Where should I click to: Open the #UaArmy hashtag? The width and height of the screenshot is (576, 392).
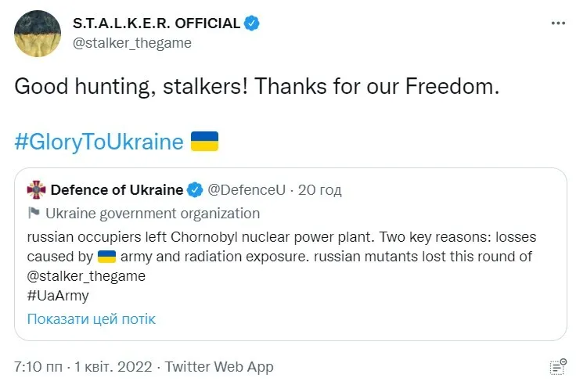[58, 296]
